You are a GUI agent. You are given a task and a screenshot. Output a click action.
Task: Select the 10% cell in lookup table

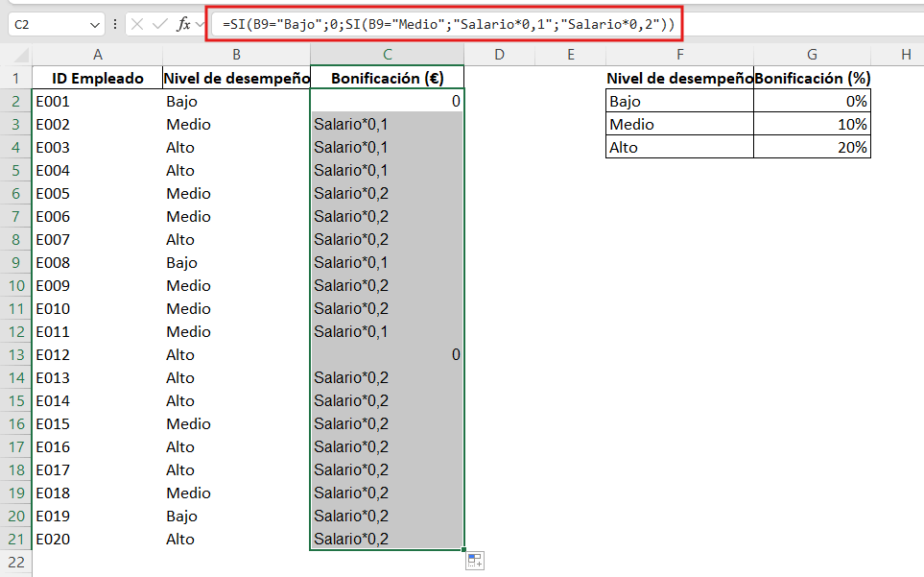click(812, 125)
